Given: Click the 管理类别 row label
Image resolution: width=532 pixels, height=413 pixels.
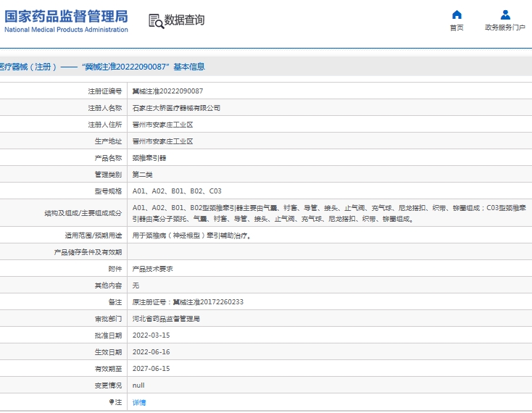Looking at the screenshot, I should point(108,175).
